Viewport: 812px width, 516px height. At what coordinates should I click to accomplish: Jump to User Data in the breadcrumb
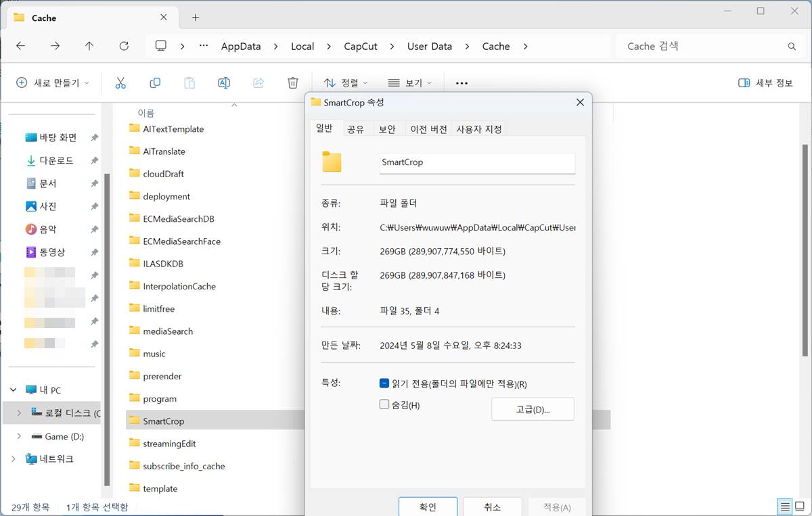tap(430, 47)
